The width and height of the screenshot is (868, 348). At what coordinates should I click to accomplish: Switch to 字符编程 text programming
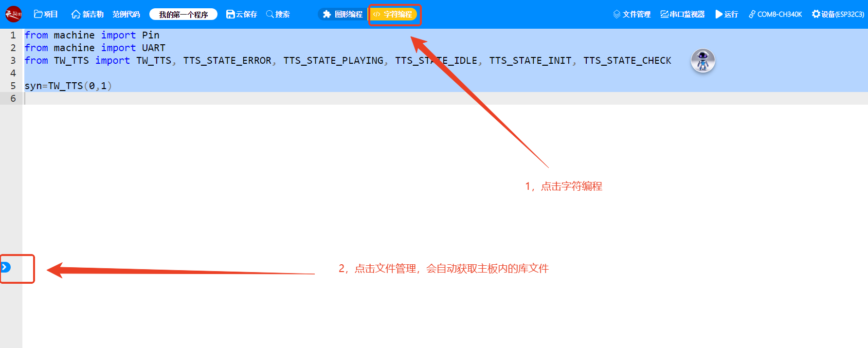click(393, 14)
